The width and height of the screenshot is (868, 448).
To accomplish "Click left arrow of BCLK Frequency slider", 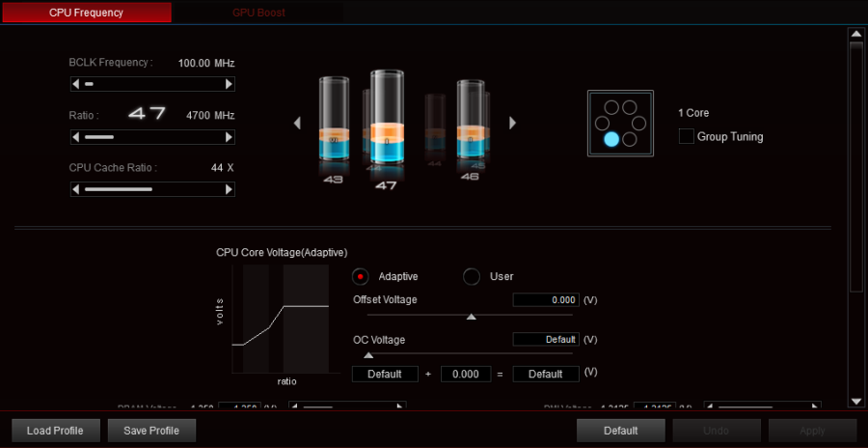I will click(x=76, y=84).
